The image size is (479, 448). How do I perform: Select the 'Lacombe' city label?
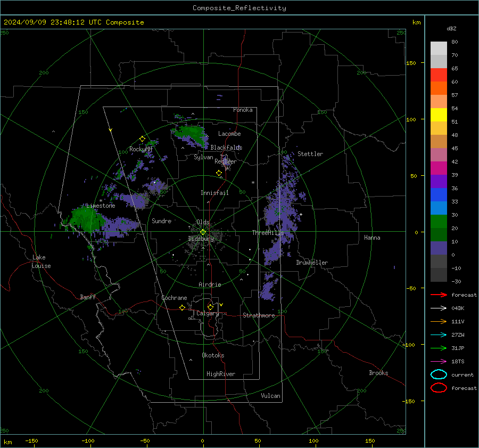pyautogui.click(x=229, y=134)
